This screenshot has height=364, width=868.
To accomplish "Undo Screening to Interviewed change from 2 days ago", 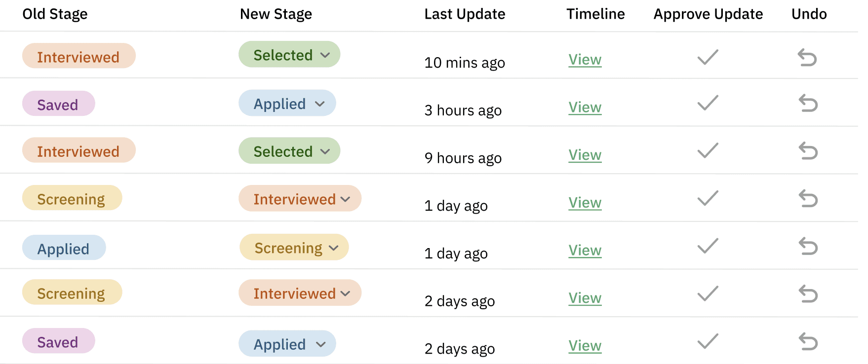I will (808, 294).
